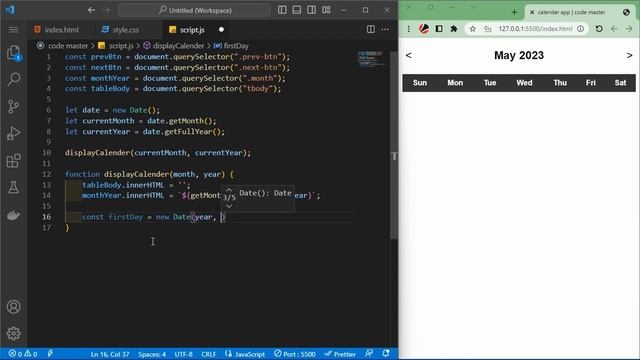Viewport: 640px width, 360px height.
Task: Click Ln 16, Col 37 status item
Action: [x=110, y=354]
